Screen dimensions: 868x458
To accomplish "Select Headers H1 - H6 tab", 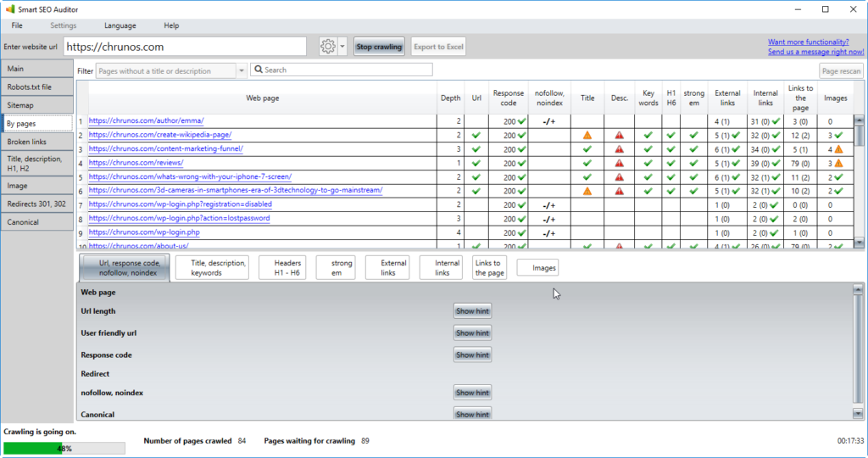I will coord(282,268).
